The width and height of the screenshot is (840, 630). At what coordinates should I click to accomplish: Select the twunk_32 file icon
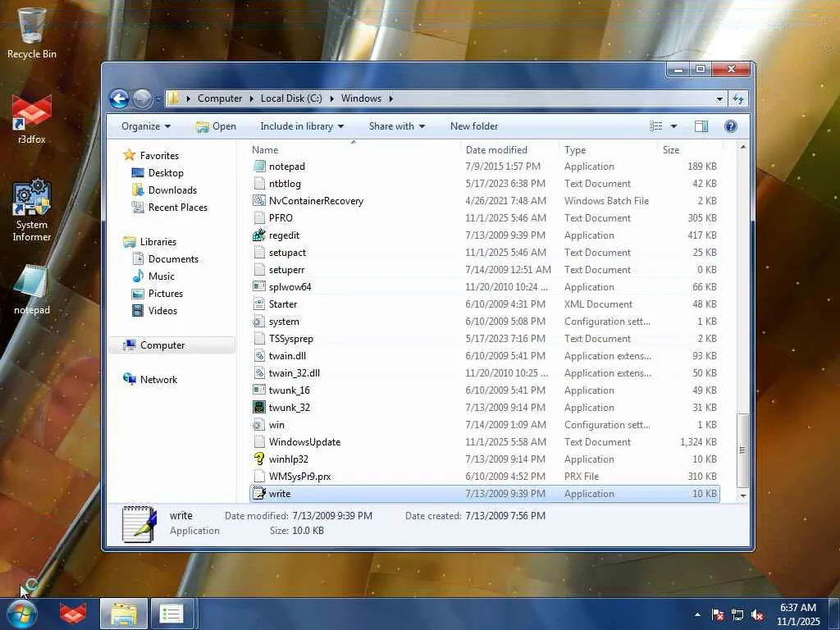(x=259, y=408)
